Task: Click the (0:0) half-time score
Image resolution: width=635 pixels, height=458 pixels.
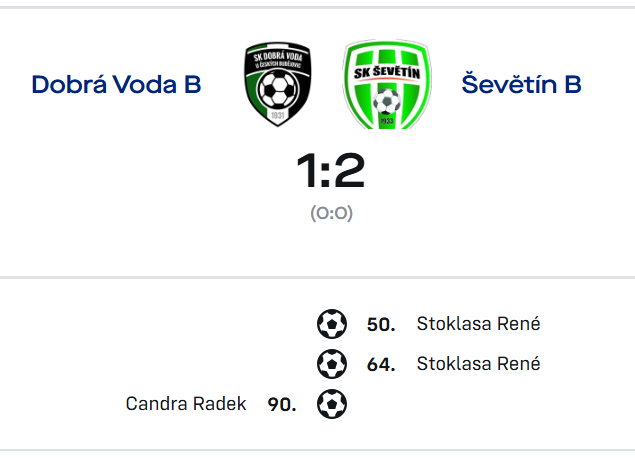Action: (332, 213)
